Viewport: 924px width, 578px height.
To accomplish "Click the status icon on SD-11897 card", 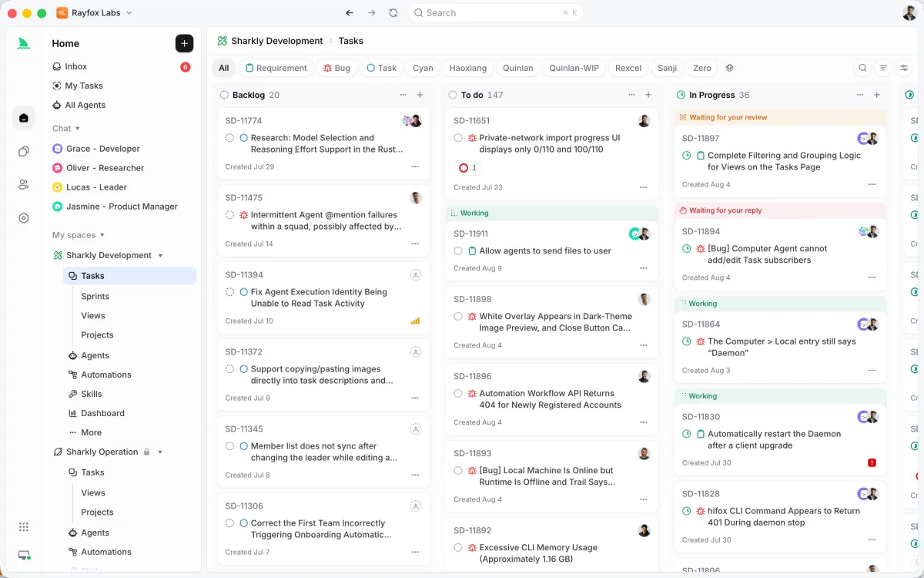I will click(x=687, y=155).
